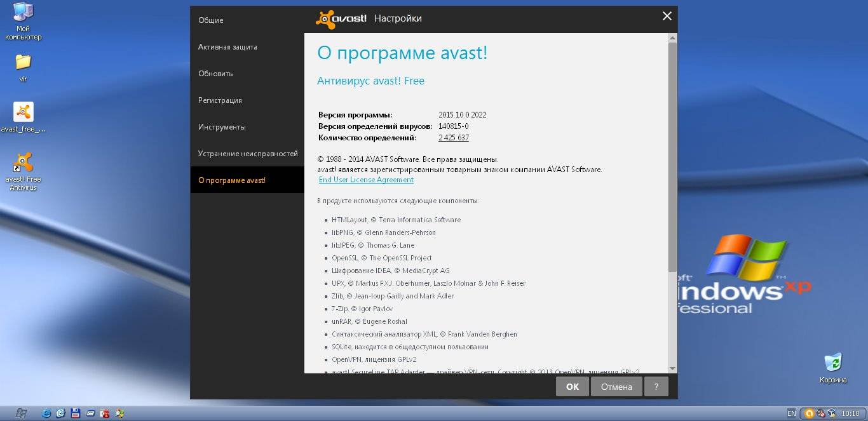The width and height of the screenshot is (868, 421).
Task: Select the Корзина recycle bin icon
Action: 833,368
